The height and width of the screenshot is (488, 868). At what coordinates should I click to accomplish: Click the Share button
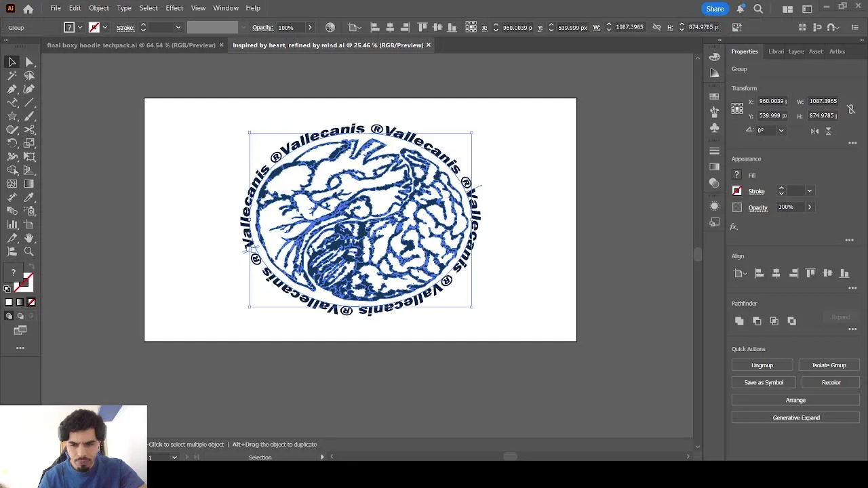click(x=715, y=9)
